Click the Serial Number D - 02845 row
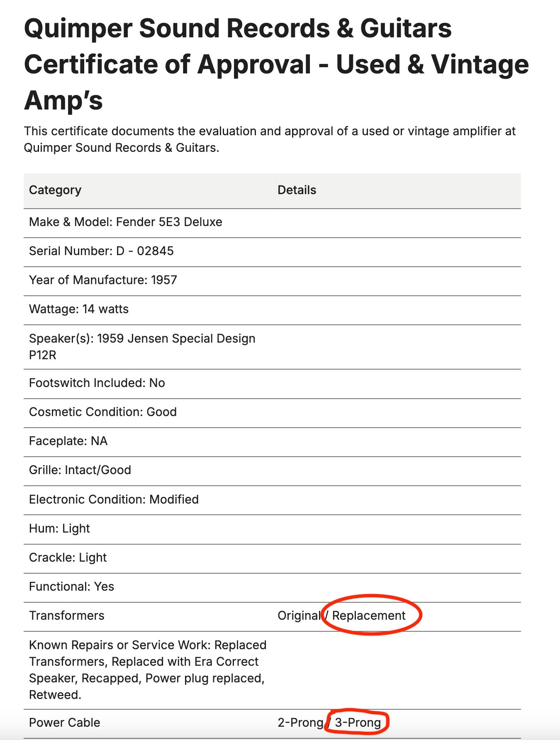Viewport: 560px width, 740px height. (x=101, y=251)
